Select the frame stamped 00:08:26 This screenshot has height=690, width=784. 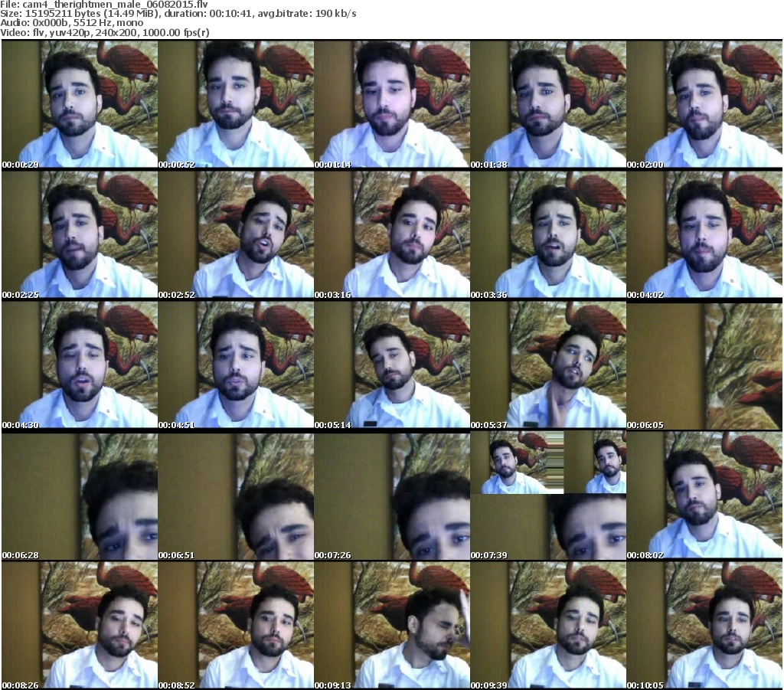coord(80,626)
